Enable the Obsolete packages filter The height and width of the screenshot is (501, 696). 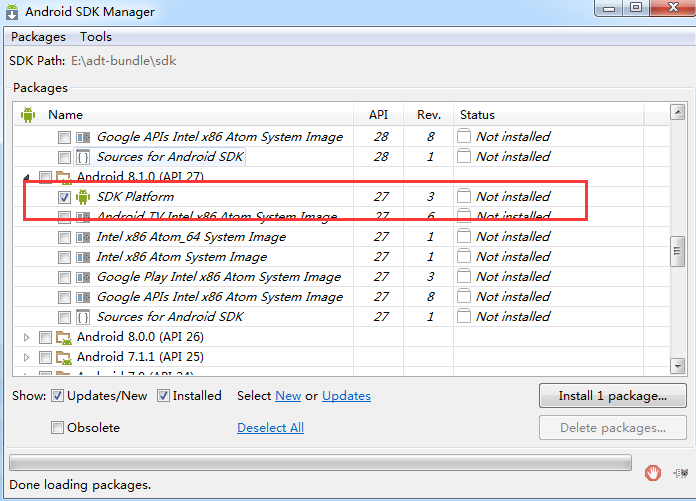point(57,428)
